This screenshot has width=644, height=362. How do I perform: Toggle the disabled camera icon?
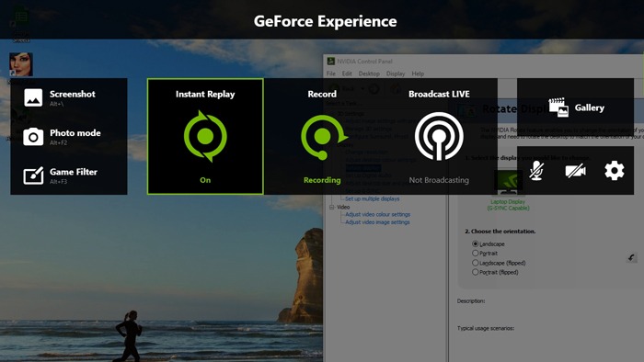click(x=575, y=171)
